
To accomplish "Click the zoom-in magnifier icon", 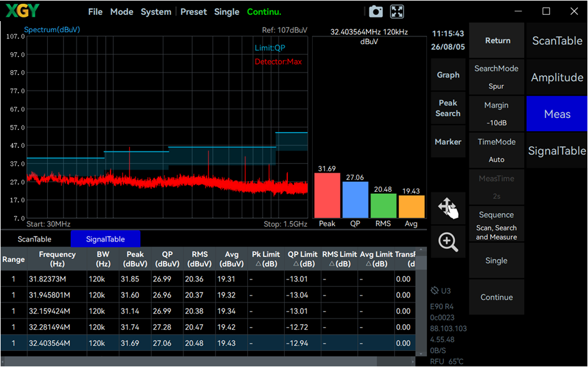I will click(x=448, y=242).
